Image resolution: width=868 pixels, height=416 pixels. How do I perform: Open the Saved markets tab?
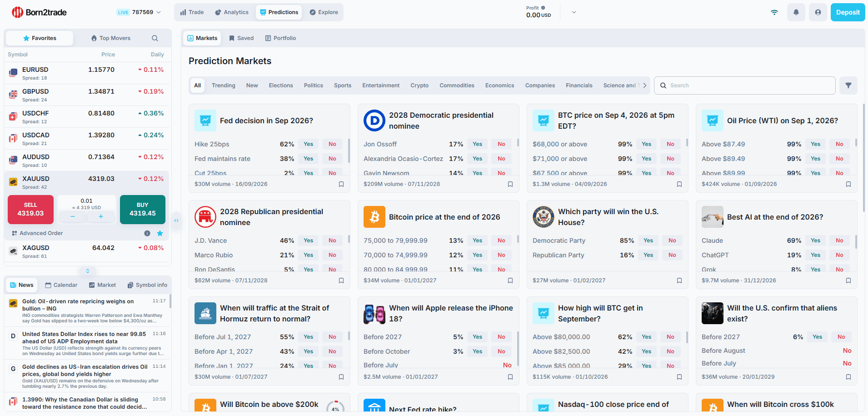pyautogui.click(x=241, y=38)
